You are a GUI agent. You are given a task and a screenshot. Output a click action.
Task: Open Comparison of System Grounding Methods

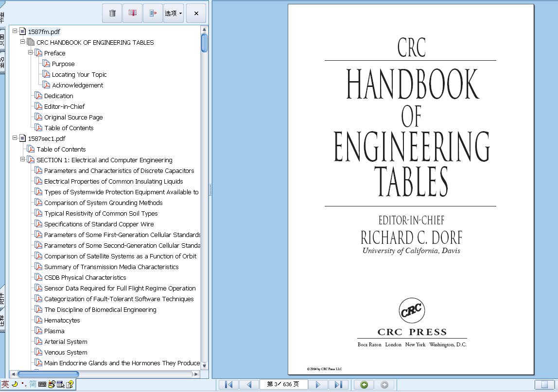pos(103,203)
